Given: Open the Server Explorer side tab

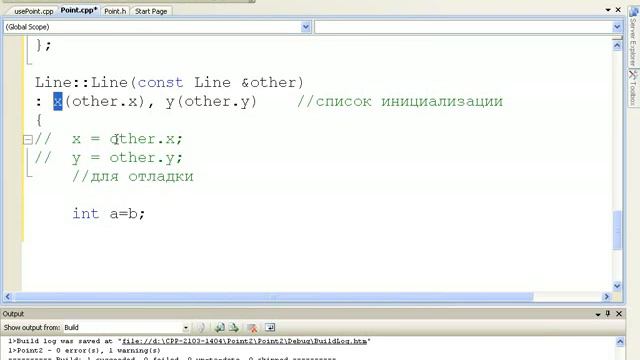Looking at the screenshot, I should (633, 36).
